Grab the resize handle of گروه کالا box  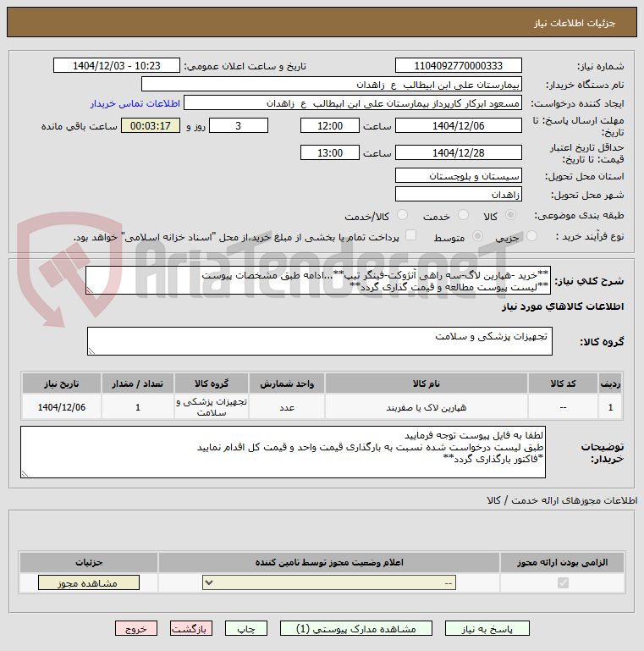point(91,350)
